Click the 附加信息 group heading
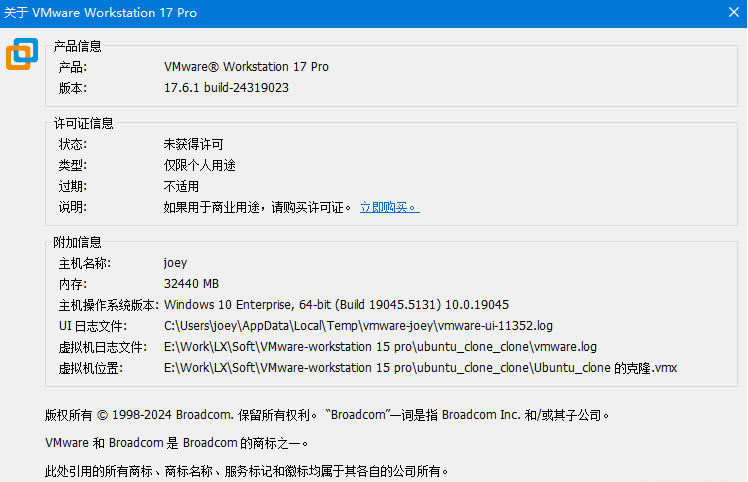Screen dimensions: 748x482 click(77, 242)
